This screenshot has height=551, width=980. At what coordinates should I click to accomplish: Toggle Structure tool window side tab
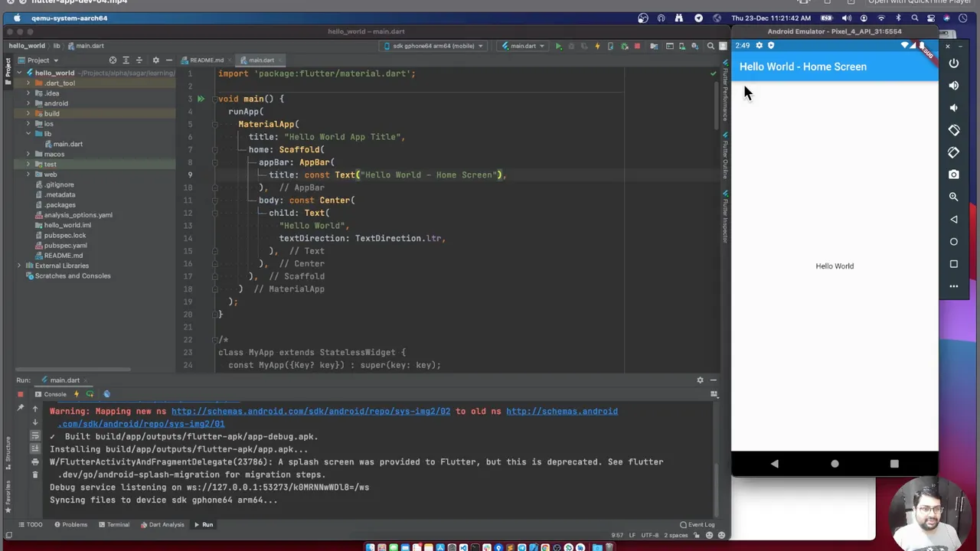tap(8, 452)
